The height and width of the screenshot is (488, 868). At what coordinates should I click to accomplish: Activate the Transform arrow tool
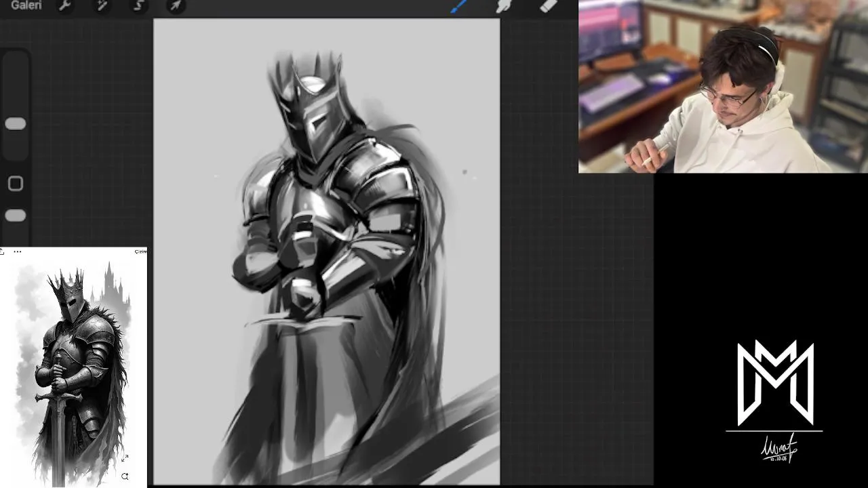tap(175, 5)
